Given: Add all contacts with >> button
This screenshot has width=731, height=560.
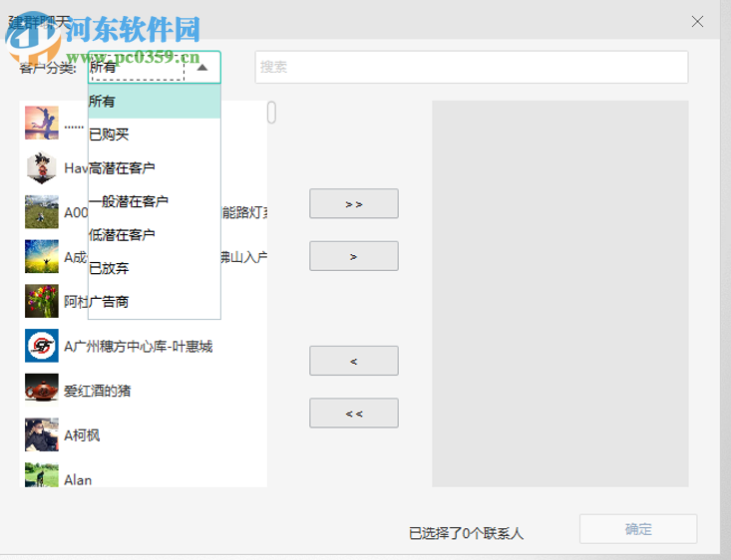Looking at the screenshot, I should coord(354,203).
